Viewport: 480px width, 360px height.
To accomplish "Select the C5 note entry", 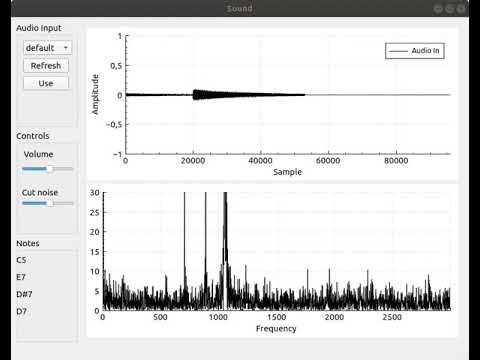I will [21, 260].
